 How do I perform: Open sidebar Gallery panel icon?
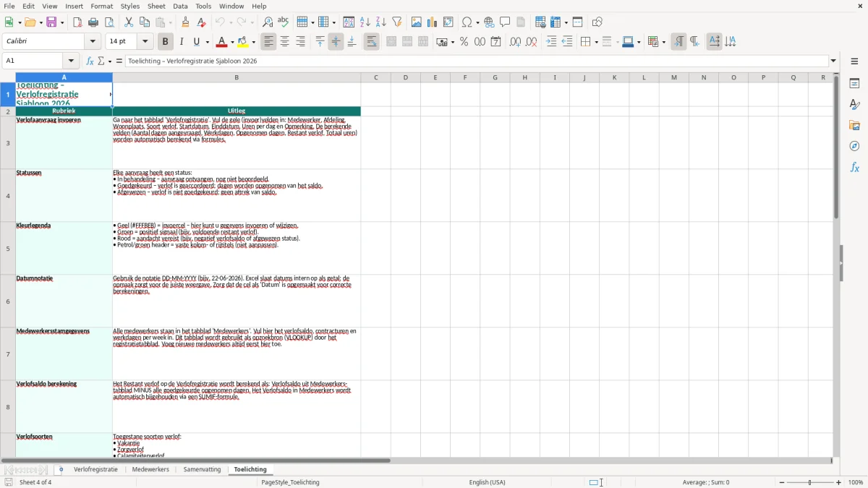(x=854, y=126)
